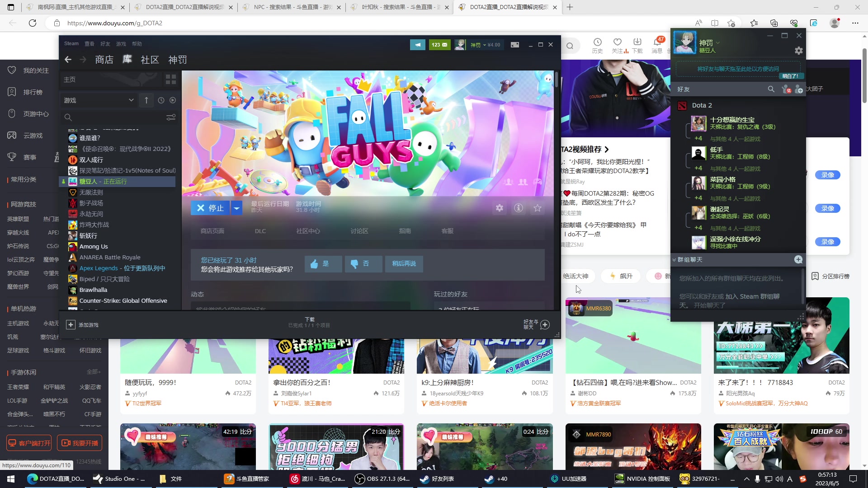Open the dropdown arrow beside 停止

pyautogui.click(x=236, y=208)
